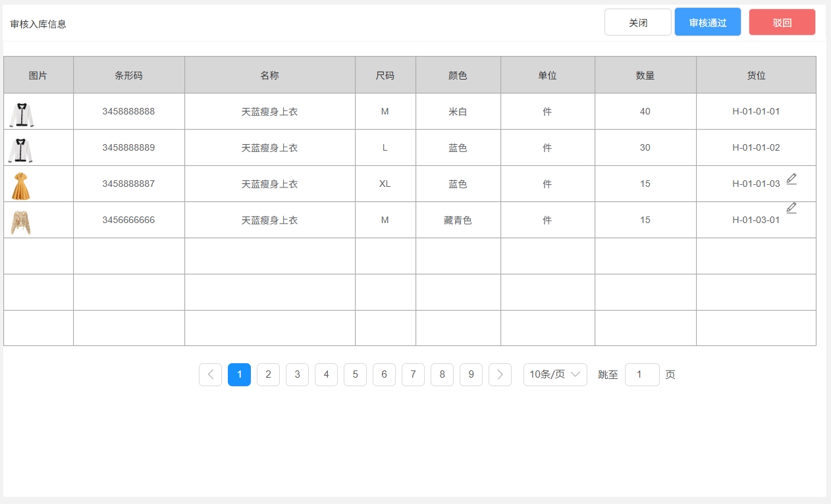Viewport: 831px width, 504px height.
Task: Click the 单位 column header
Action: pos(547,75)
